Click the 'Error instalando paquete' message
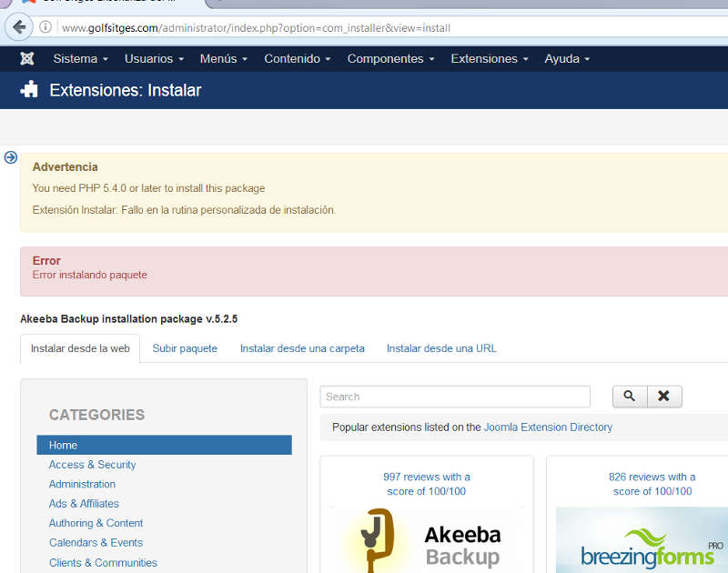728x573 pixels. [89, 275]
